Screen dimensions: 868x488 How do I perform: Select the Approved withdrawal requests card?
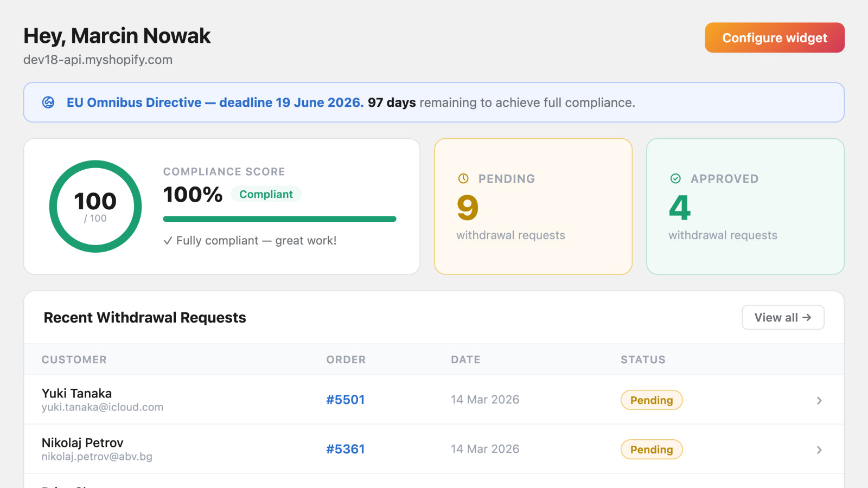[745, 206]
